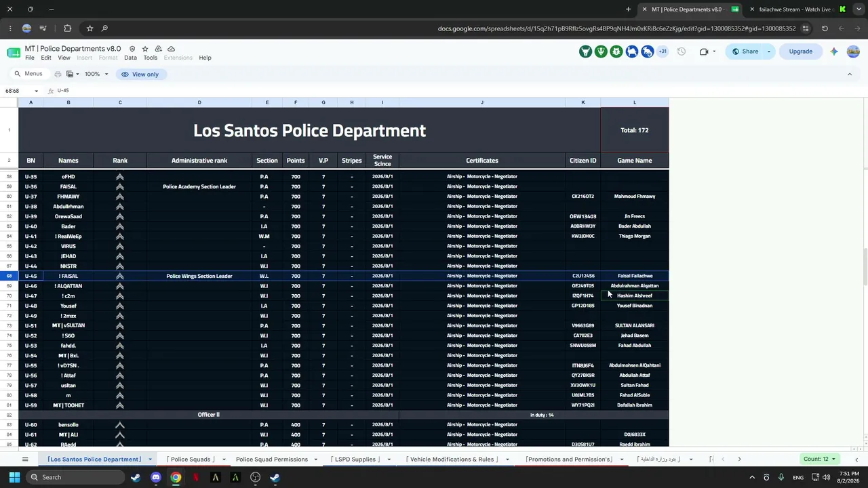The height and width of the screenshot is (488, 868).
Task: Open the View menu
Action: [x=64, y=58]
